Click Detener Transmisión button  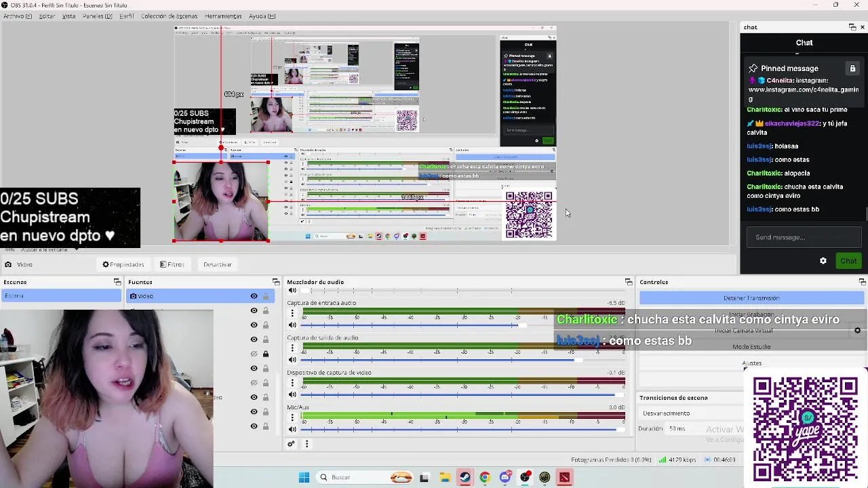[751, 298]
